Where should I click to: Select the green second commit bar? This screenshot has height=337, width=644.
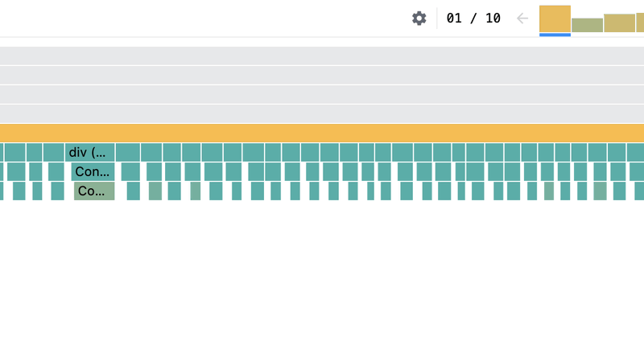(x=588, y=25)
